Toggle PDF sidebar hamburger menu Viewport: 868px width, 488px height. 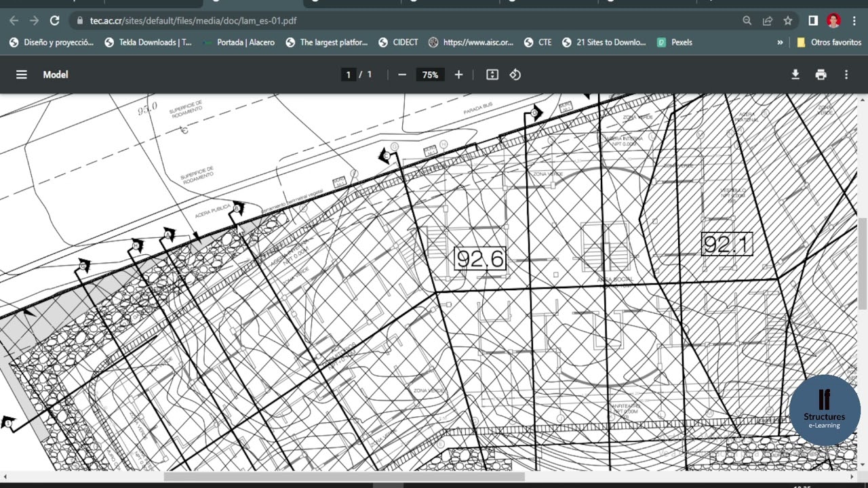click(x=22, y=75)
